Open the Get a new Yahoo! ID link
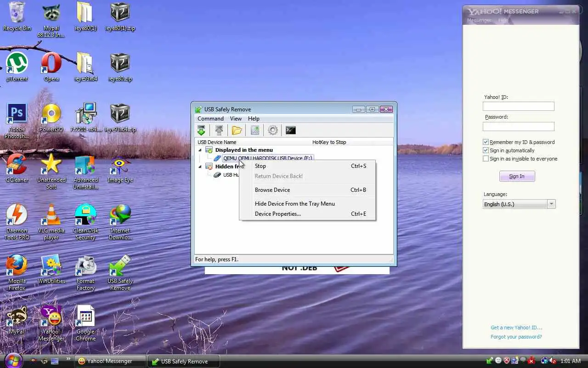The height and width of the screenshot is (368, 588). tap(516, 328)
